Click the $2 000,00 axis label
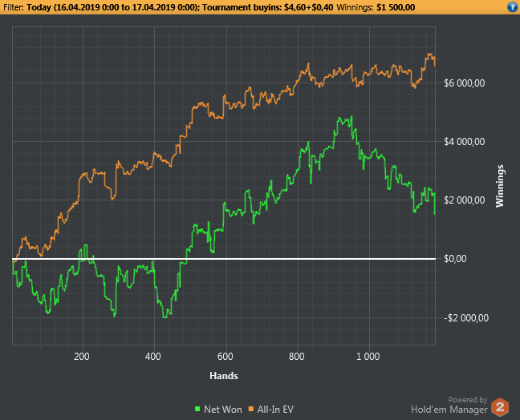 tap(465, 200)
